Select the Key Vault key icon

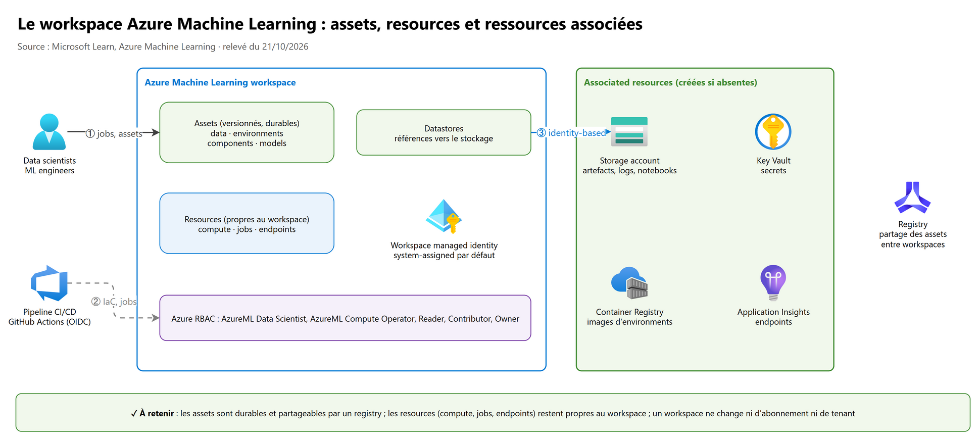(x=773, y=132)
